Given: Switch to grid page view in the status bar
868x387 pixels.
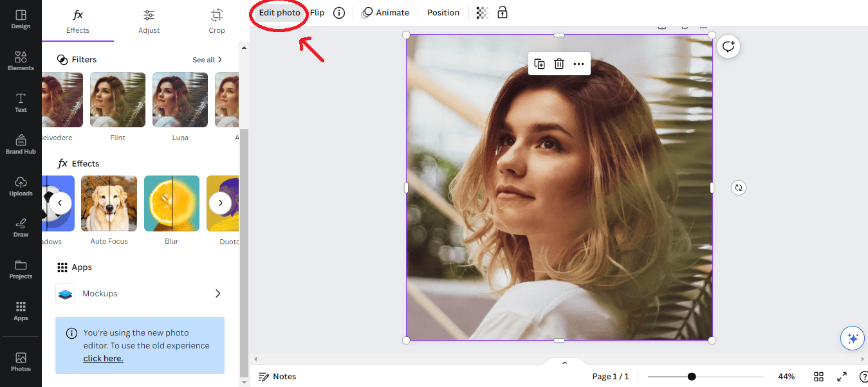Looking at the screenshot, I should [x=818, y=377].
